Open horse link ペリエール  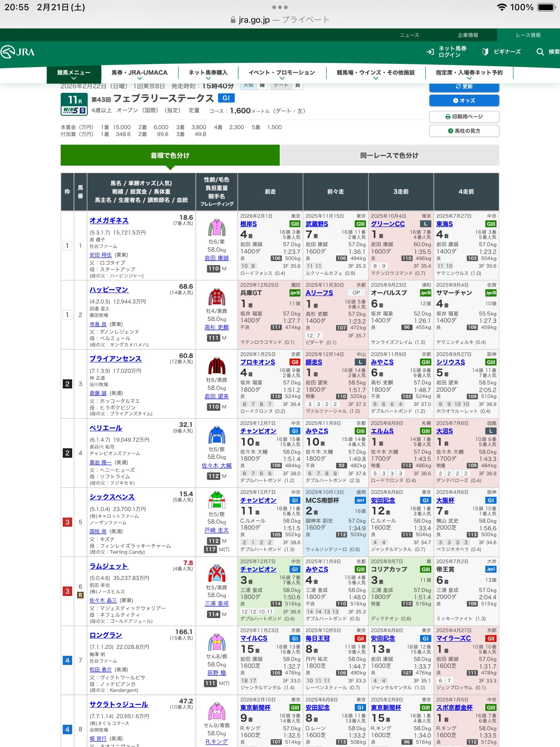(x=106, y=428)
